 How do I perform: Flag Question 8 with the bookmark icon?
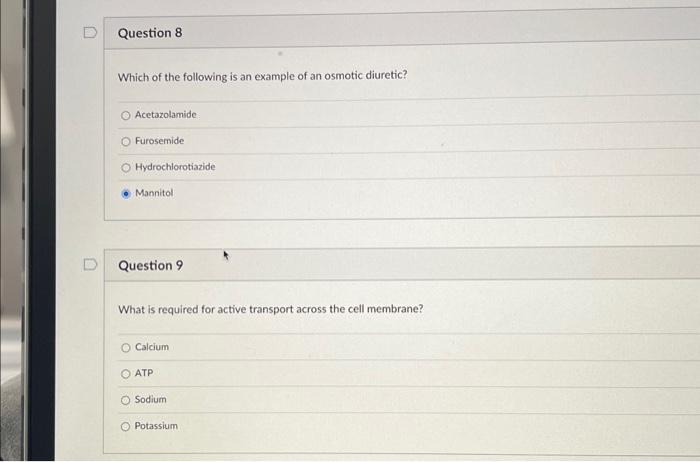(x=90, y=33)
